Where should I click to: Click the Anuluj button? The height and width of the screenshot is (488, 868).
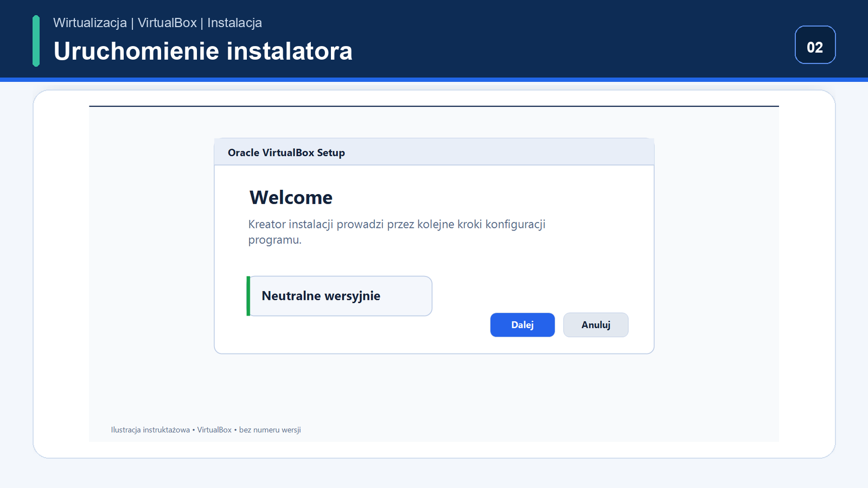596,325
